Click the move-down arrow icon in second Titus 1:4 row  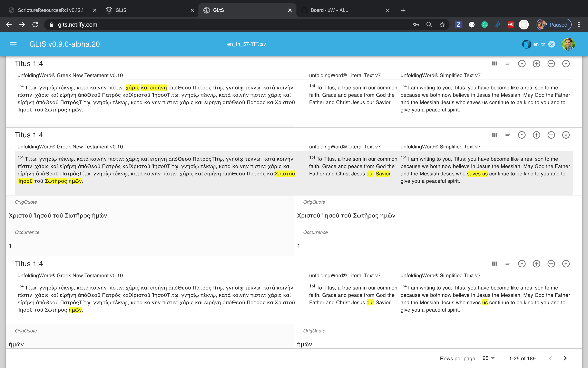point(566,135)
